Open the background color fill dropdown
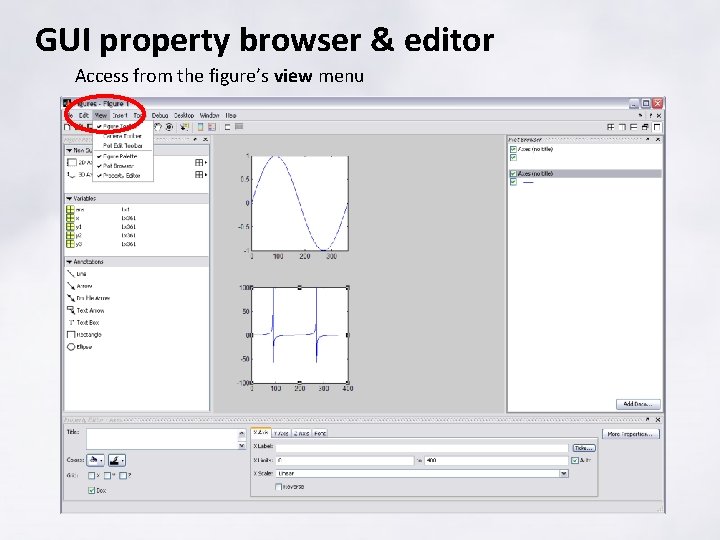The image size is (720, 540). 96,460
